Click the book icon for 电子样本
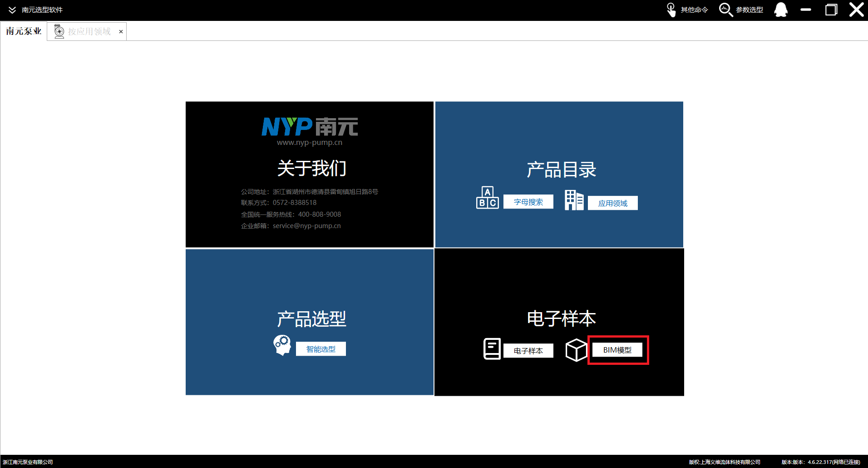This screenshot has width=868, height=468. point(492,349)
